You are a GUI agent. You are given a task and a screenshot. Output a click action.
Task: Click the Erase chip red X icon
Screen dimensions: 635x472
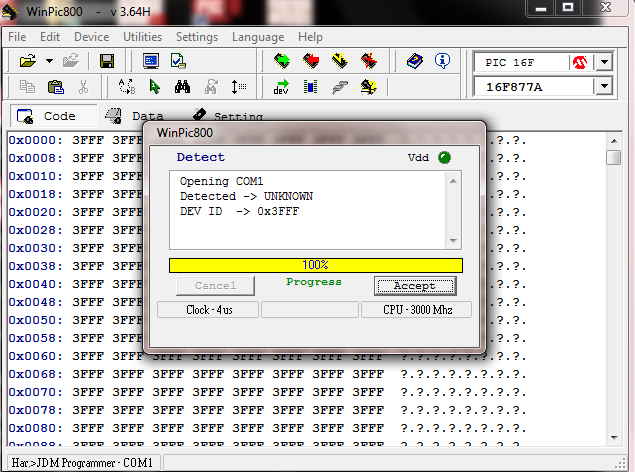(x=369, y=61)
